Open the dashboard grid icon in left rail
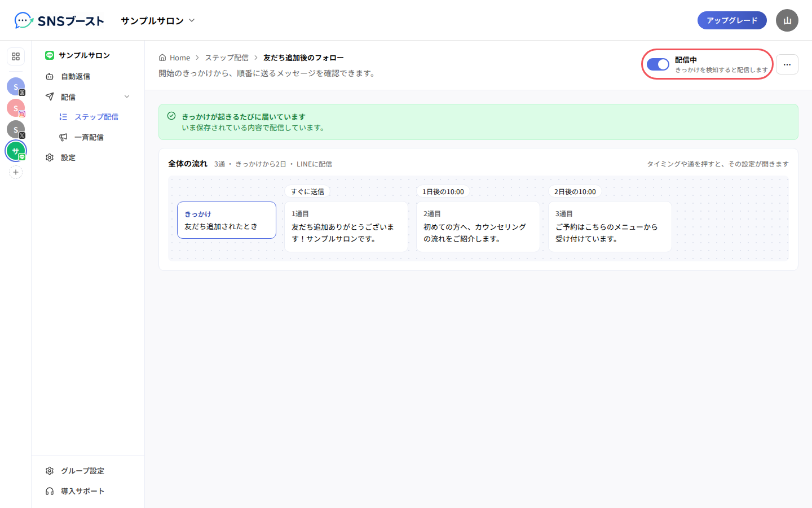Viewport: 812px width, 508px height. [x=16, y=56]
